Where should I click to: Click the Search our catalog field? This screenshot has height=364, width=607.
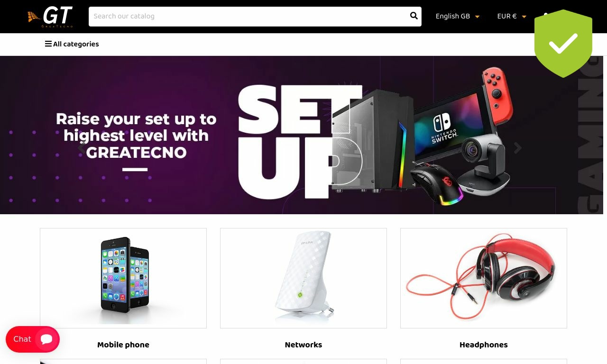click(x=248, y=17)
